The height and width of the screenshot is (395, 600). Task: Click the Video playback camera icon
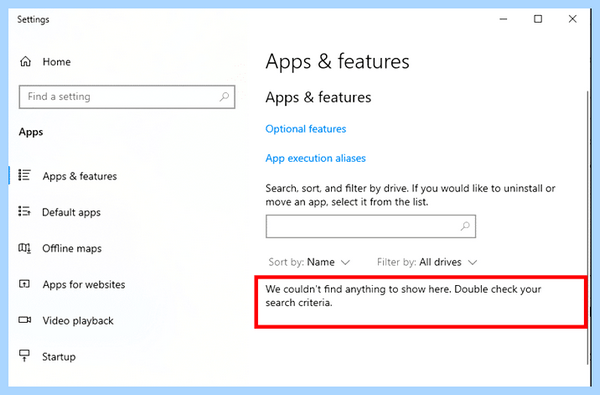tap(24, 320)
